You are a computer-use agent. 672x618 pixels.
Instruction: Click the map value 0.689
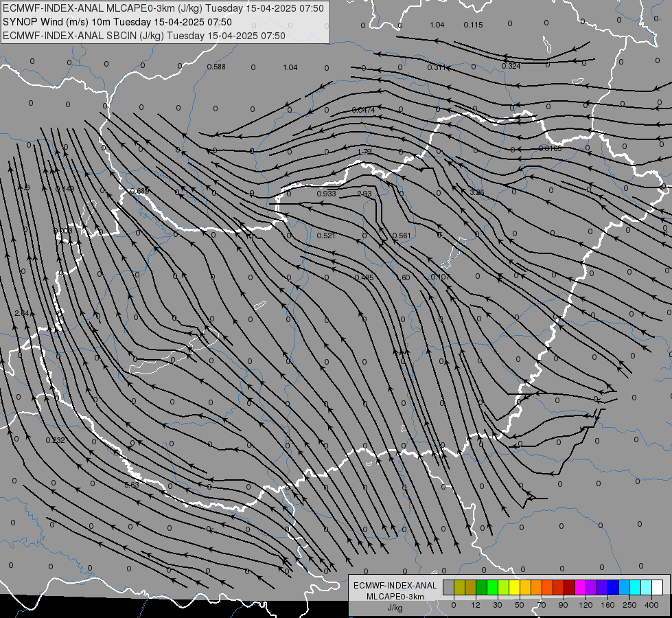[140, 191]
